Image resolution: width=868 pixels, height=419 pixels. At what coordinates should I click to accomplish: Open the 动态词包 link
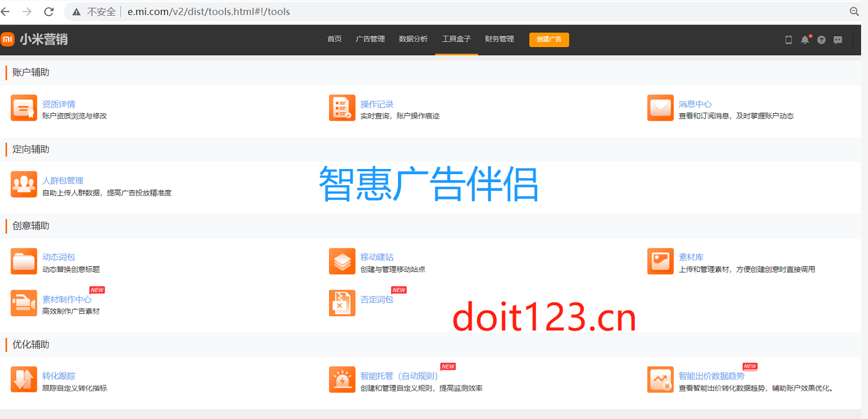point(59,257)
